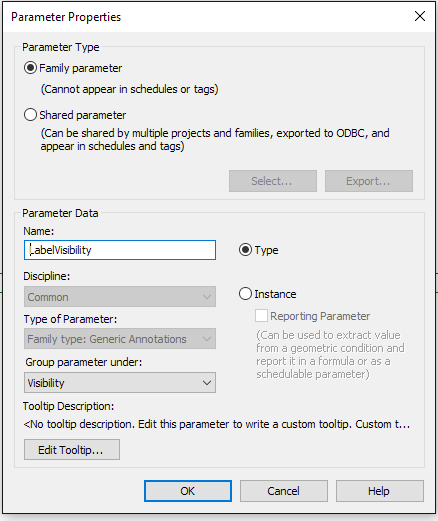Tick the Reporting Parameter checkbox
The image size is (438, 521).
tap(261, 315)
